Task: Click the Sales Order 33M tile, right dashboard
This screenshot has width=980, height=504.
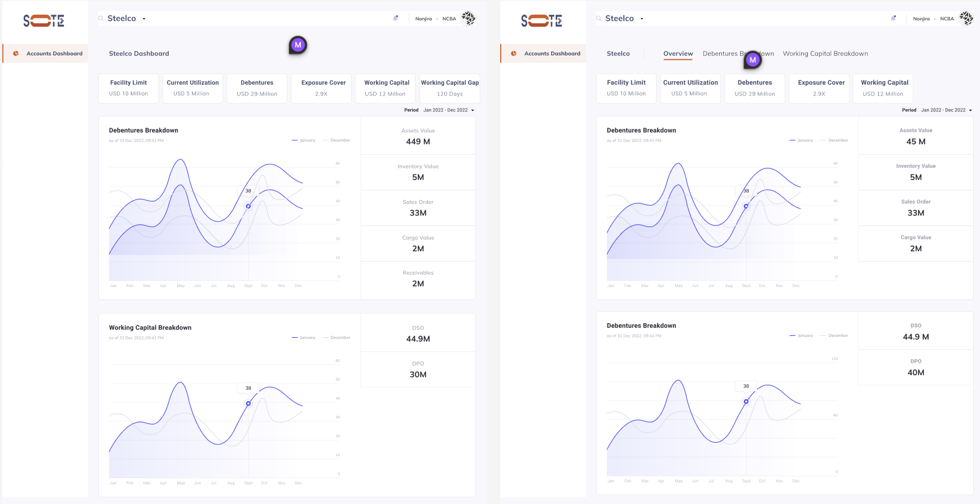Action: [x=916, y=208]
